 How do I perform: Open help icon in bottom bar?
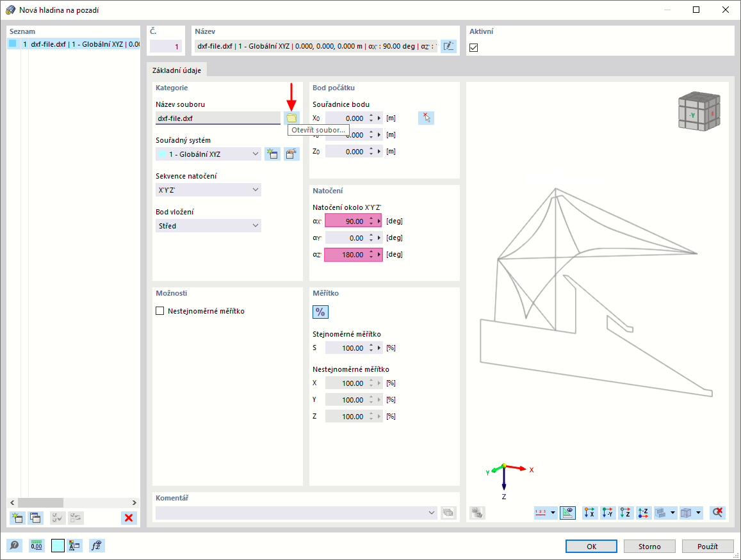click(x=14, y=546)
